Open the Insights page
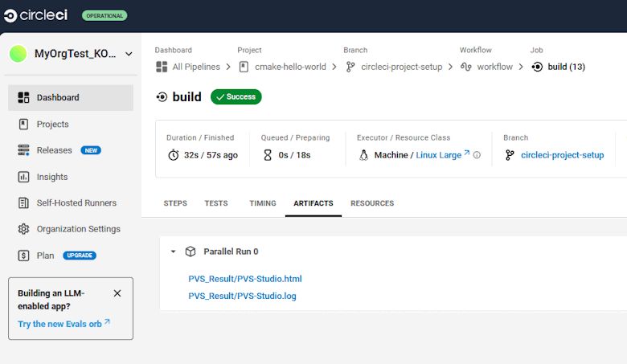This screenshot has height=364, width=627. pyautogui.click(x=51, y=177)
